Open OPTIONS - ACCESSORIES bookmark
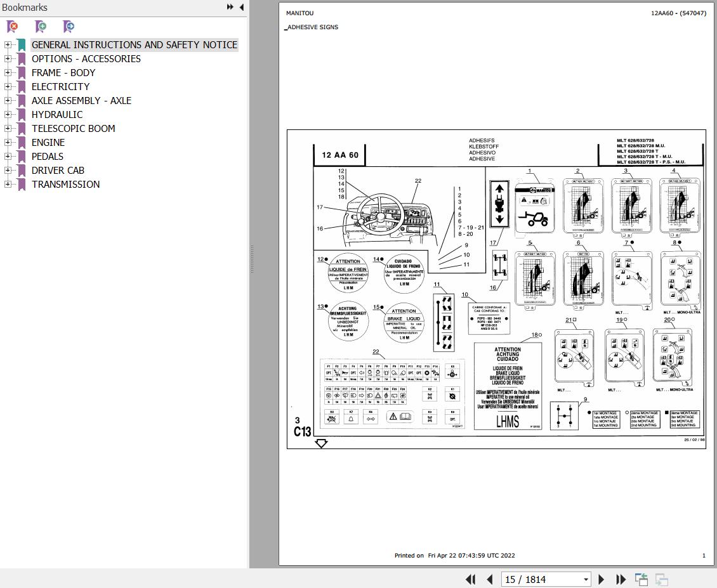 pyautogui.click(x=86, y=58)
